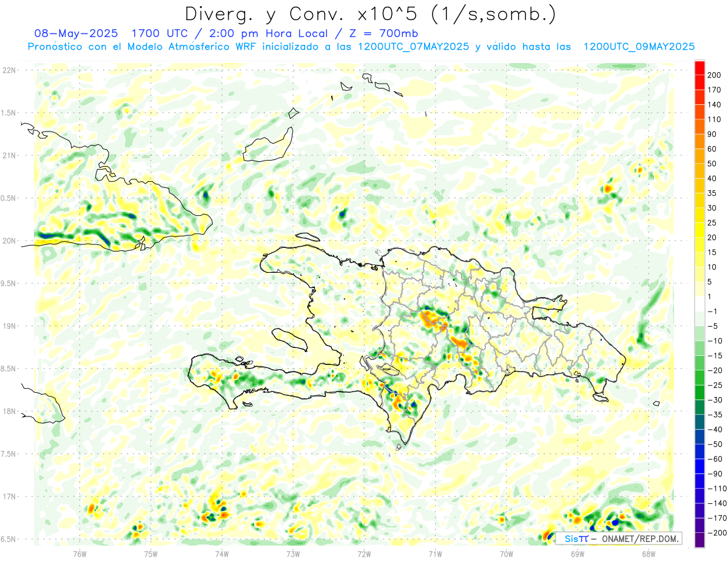Click the '6.5N' latitude label
The image size is (728, 562).
click(x=8, y=539)
